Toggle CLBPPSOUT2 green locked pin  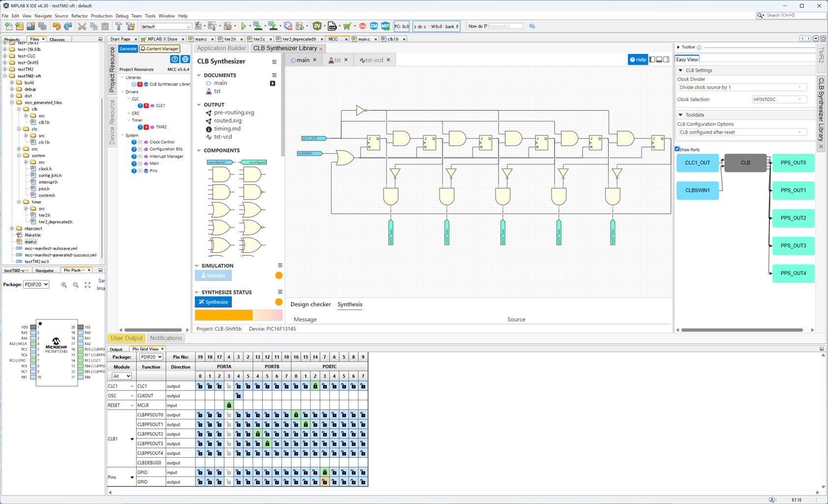[257, 434]
